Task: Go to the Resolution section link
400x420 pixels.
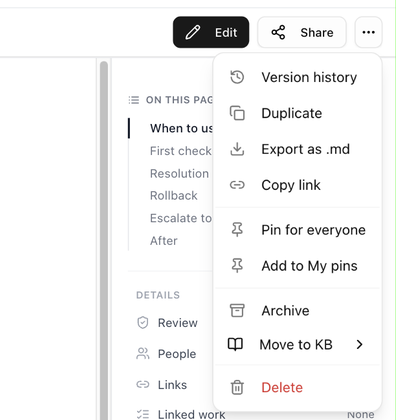Action: [179, 173]
